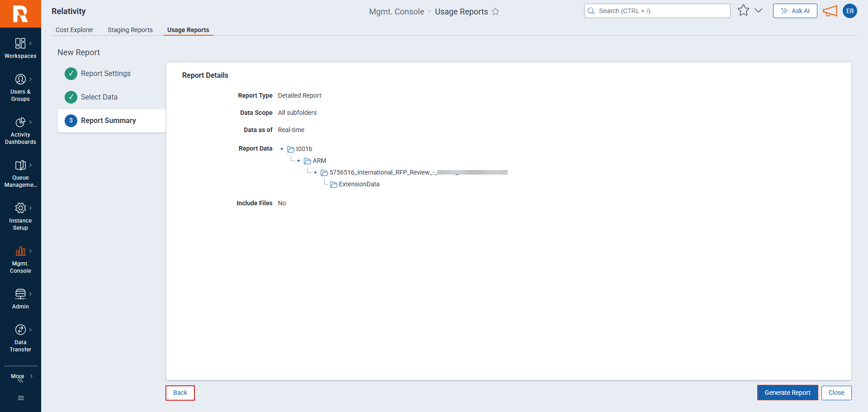This screenshot has height=412, width=868.
Task: Click the Back button
Action: 180,393
